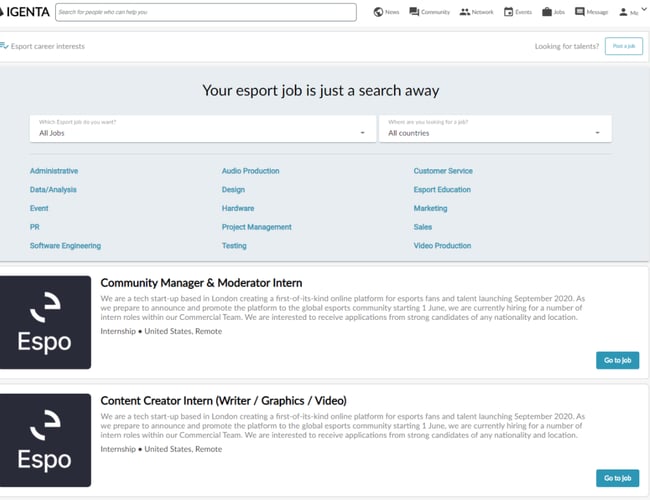Go to Community Manager intern job
This screenshot has width=650, height=500.
pyautogui.click(x=617, y=360)
